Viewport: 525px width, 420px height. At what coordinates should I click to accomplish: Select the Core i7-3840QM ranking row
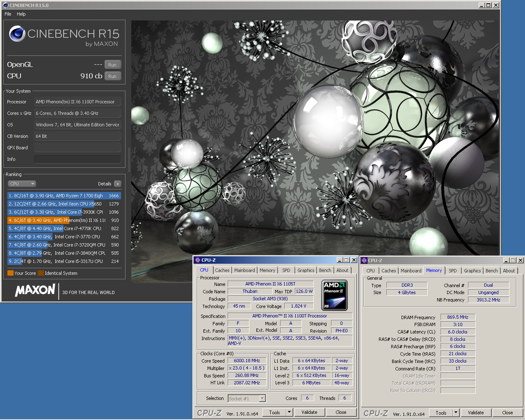(x=64, y=253)
